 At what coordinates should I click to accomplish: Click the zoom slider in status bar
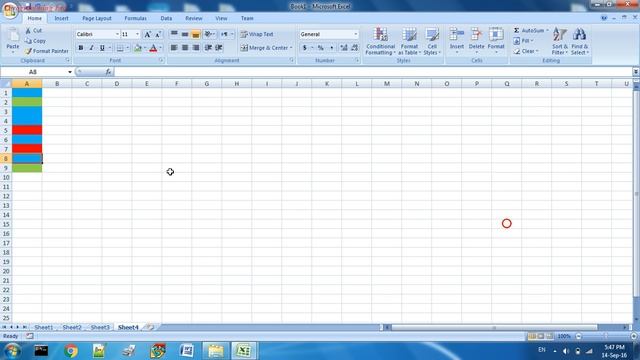tap(606, 336)
